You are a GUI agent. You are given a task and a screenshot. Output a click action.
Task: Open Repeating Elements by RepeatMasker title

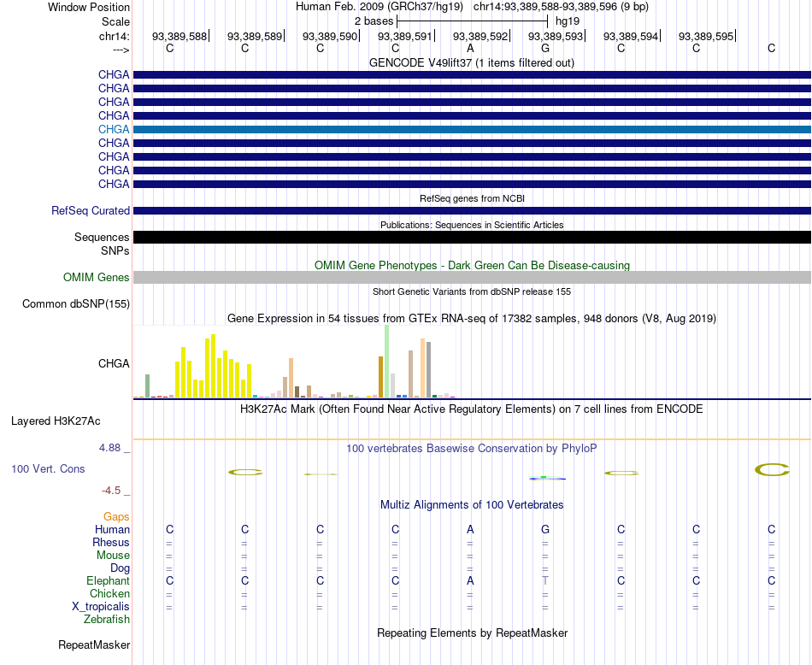[473, 633]
